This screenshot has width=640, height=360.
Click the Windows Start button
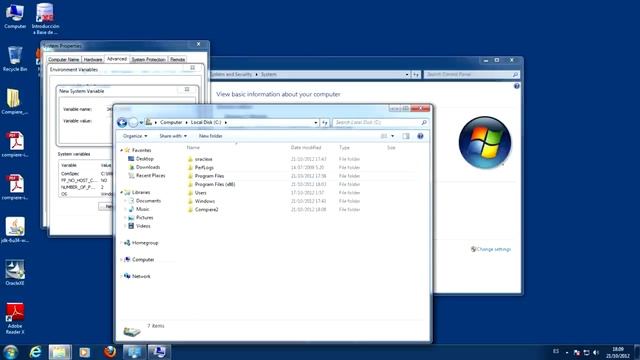[11, 352]
